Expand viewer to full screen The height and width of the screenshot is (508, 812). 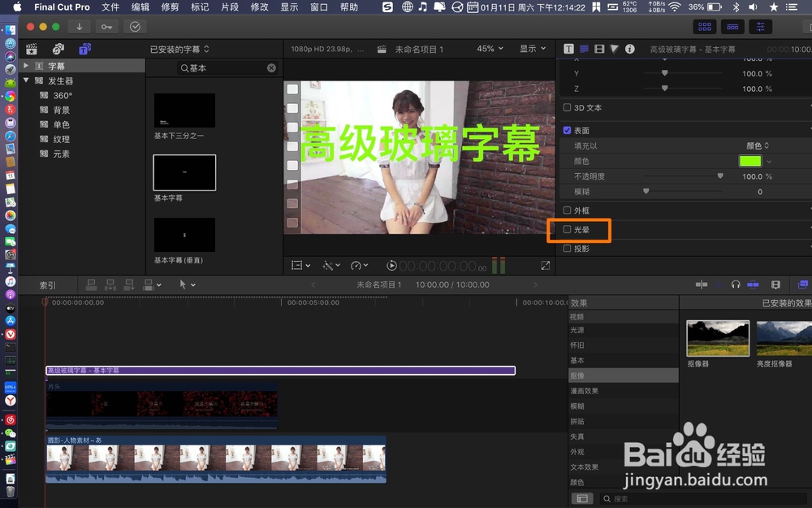coord(546,266)
